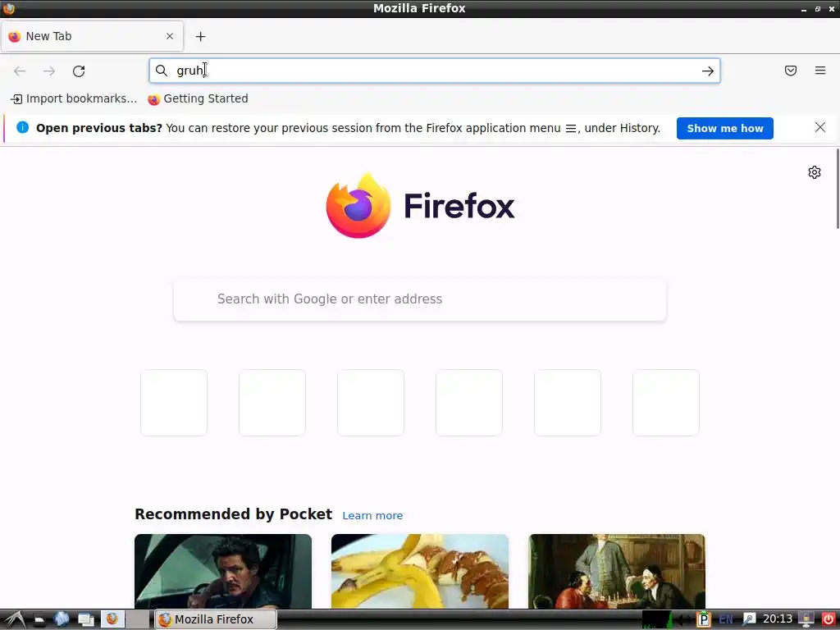
Task: Open the Getting Started bookmark
Action: click(198, 98)
